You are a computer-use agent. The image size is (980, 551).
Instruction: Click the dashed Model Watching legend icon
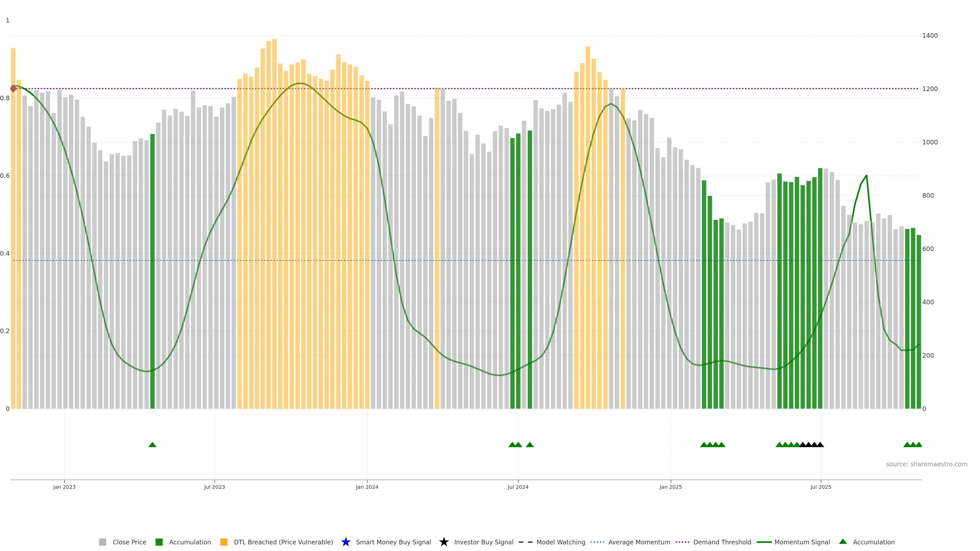click(x=525, y=542)
